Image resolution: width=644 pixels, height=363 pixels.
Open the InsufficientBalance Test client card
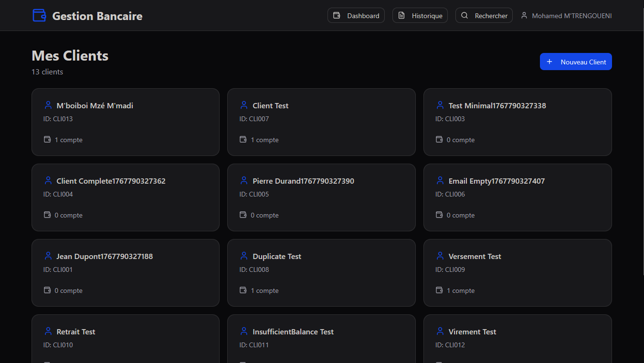pos(321,339)
